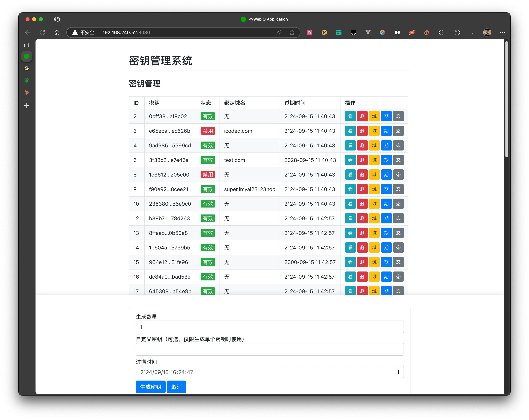Edit domain for key b38b71...78d263 via 域
This screenshot has height=420, width=529.
coord(374,218)
